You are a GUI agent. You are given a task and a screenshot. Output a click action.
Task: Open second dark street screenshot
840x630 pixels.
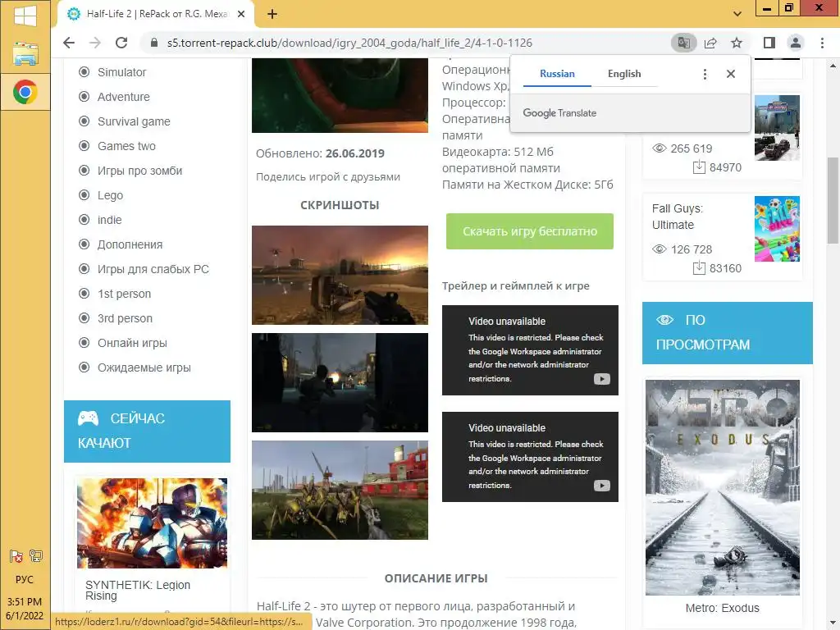click(340, 382)
